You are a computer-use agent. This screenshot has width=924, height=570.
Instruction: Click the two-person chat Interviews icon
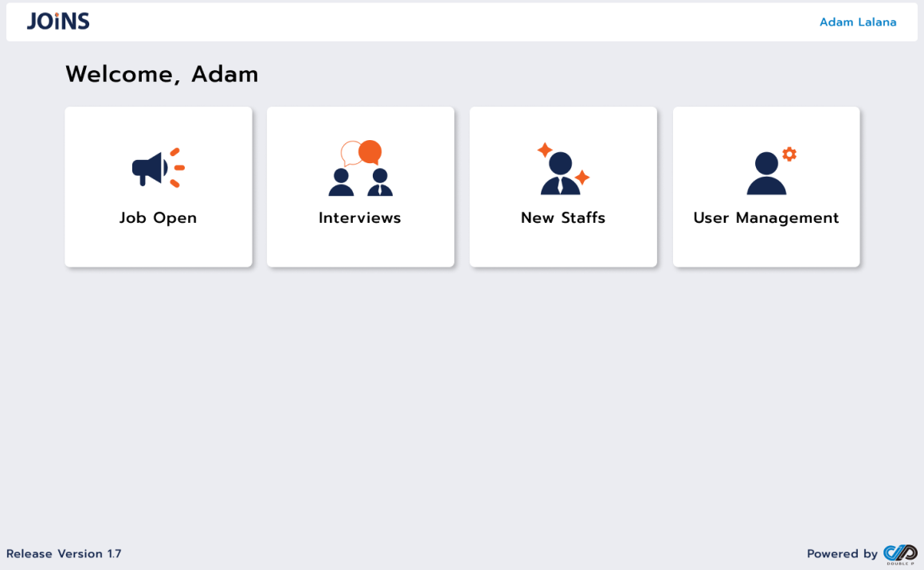point(361,168)
